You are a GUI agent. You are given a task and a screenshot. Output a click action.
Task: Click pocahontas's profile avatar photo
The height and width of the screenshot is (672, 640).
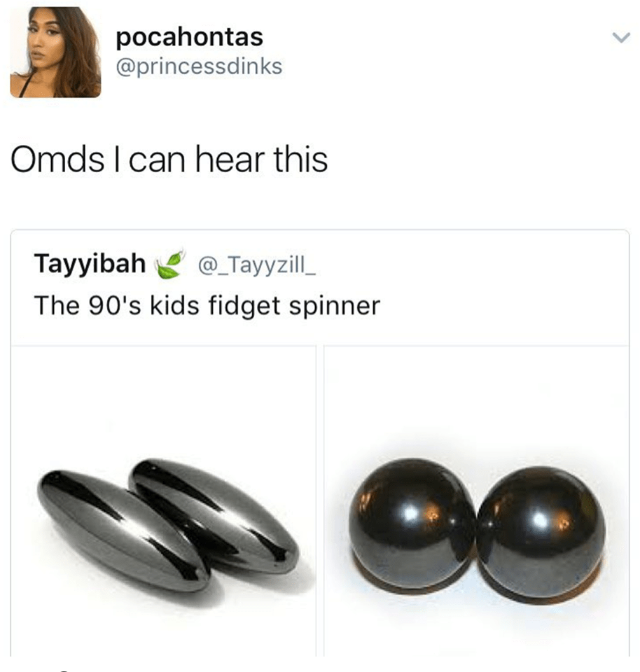coord(55,52)
